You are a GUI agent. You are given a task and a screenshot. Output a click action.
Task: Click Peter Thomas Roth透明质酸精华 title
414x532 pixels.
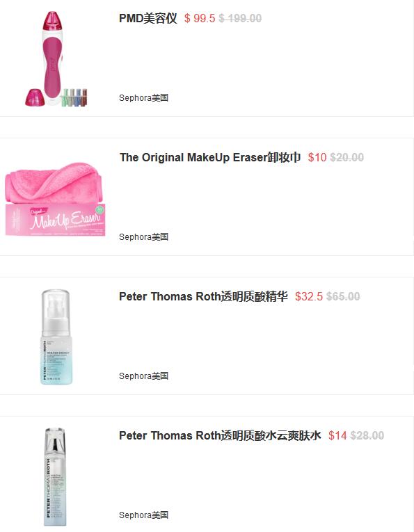pyautogui.click(x=203, y=296)
